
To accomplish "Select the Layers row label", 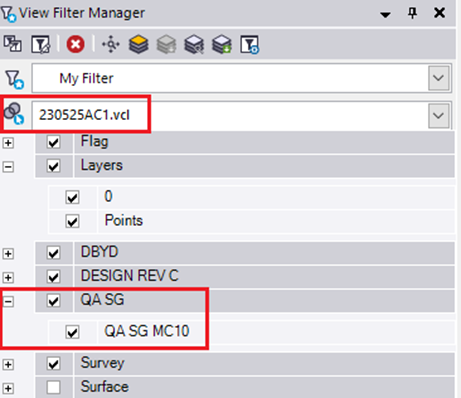I will pyautogui.click(x=102, y=166).
